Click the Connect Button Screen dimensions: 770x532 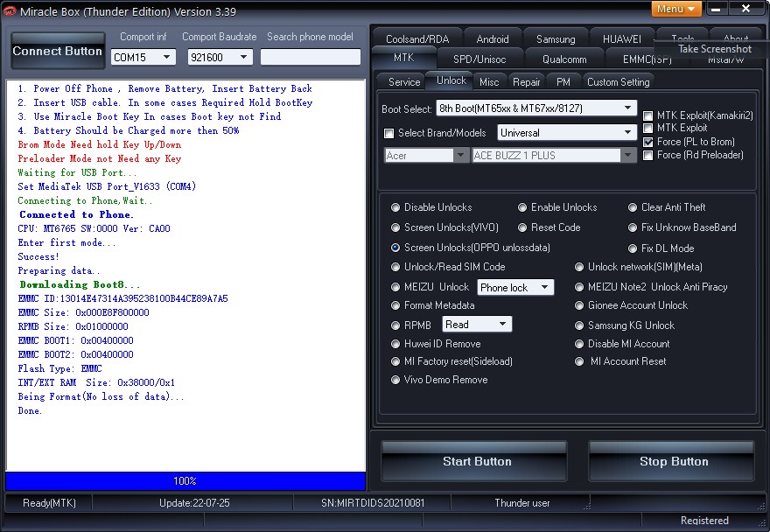58,51
